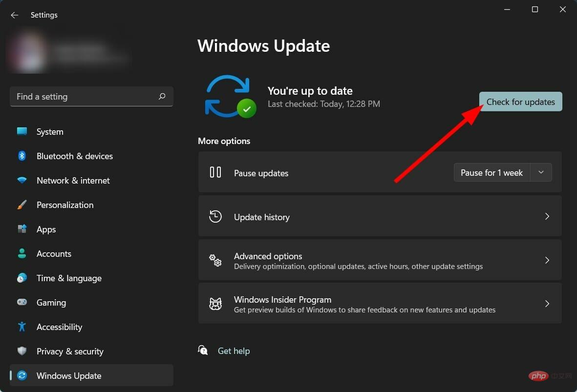Open Windows Insider Program chevron
577x392 pixels.
coord(547,304)
